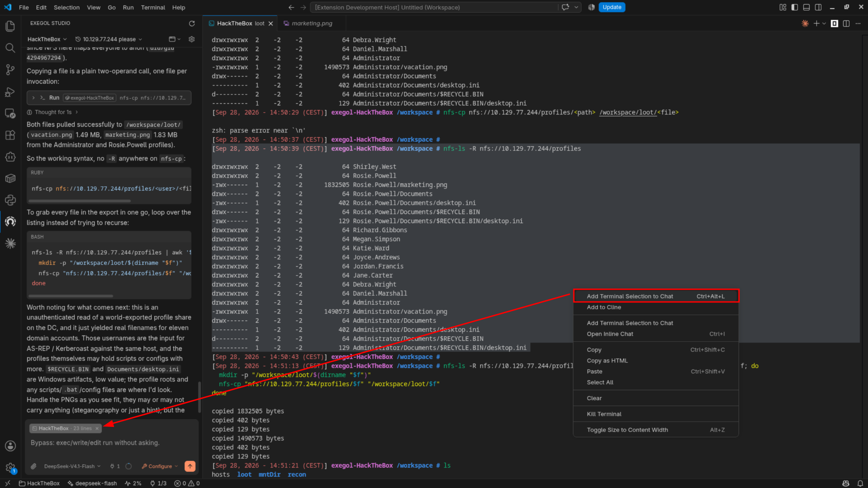Toggle the Secondary Side Bar visibility
Image resolution: width=868 pixels, height=488 pixels.
pyautogui.click(x=818, y=7)
